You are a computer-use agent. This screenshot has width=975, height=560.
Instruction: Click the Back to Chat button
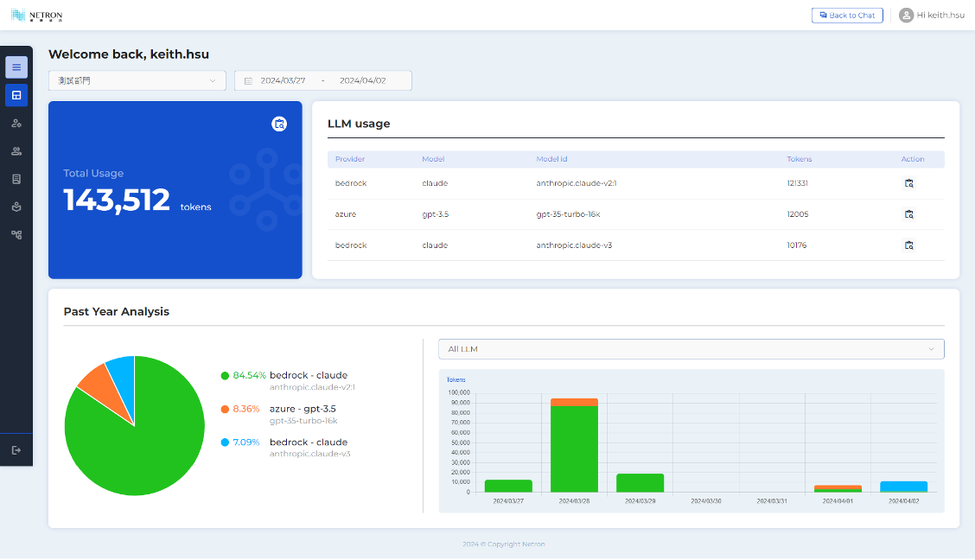click(846, 16)
